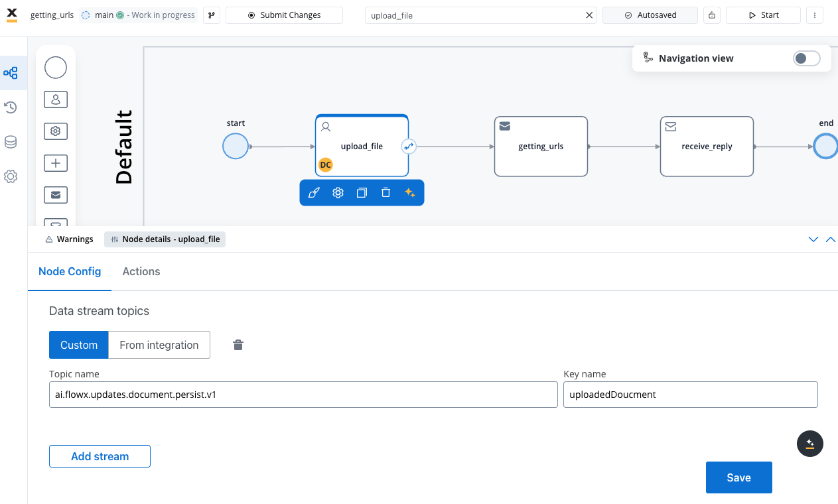Viewport: 838px width, 504px height.
Task: Click the Key name input field
Action: tap(691, 395)
